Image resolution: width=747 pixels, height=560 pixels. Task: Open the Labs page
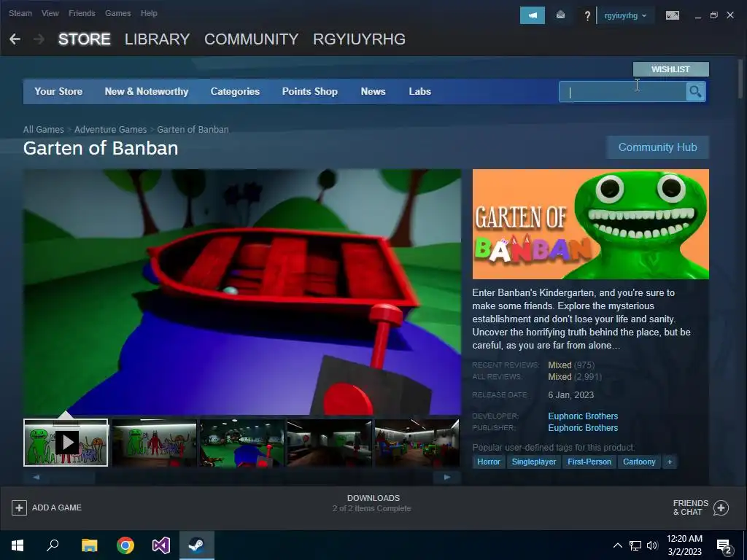coord(419,91)
